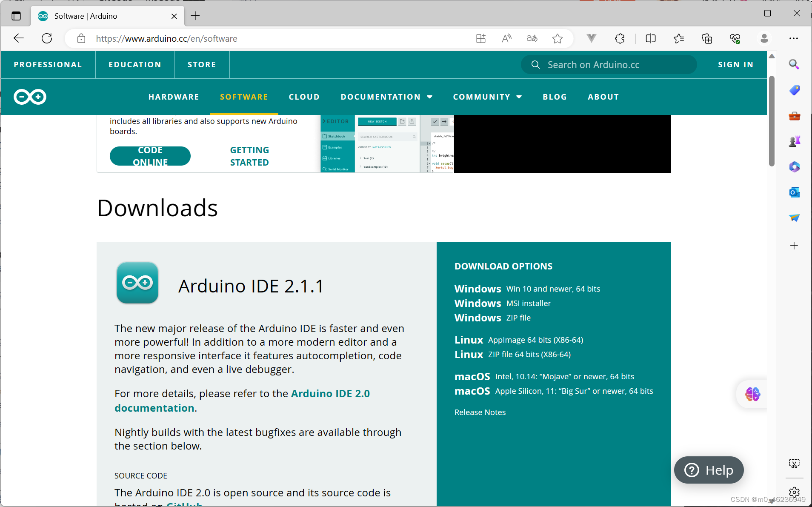
Task: Toggle read aloud for the page
Action: coord(506,38)
